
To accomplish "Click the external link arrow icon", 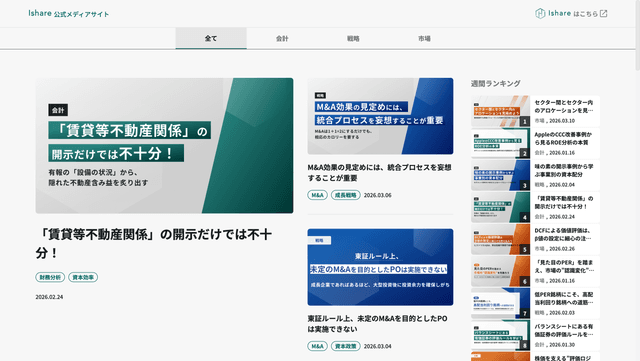I will click(604, 13).
